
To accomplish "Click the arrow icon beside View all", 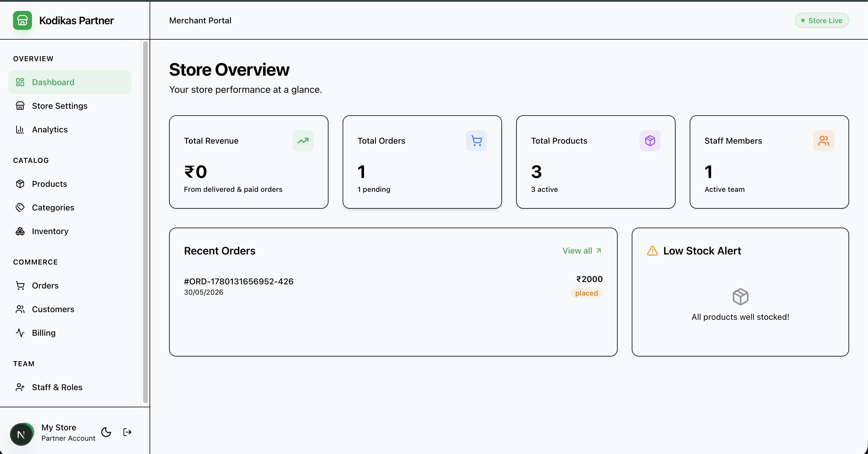I will coord(599,251).
